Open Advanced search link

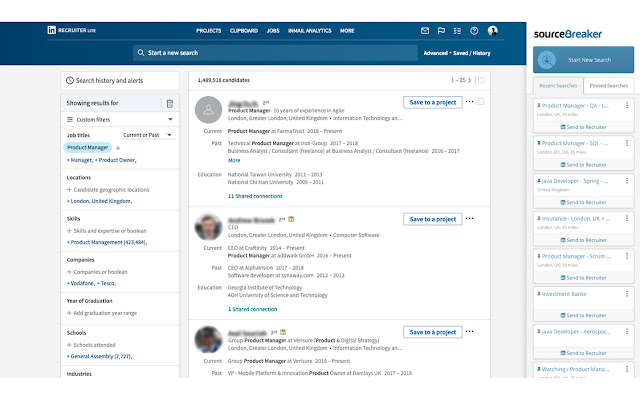pyautogui.click(x=436, y=53)
